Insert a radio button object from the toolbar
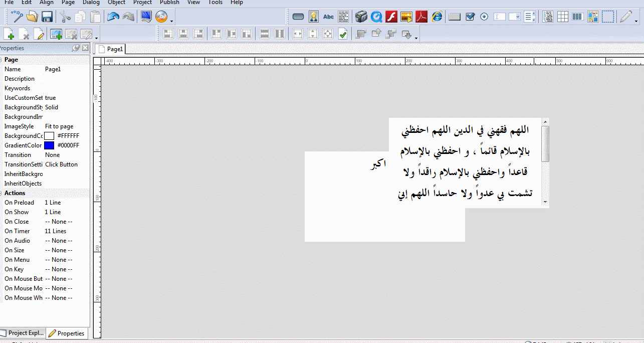The image size is (644, 343). (x=484, y=17)
